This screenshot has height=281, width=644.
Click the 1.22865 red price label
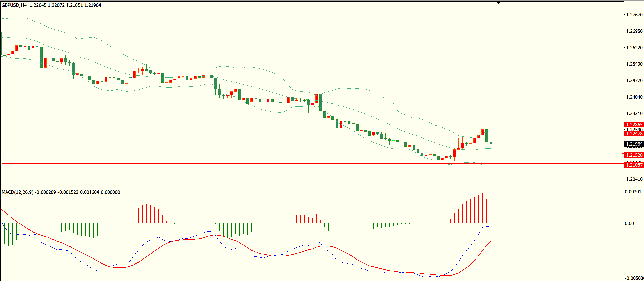coord(634,125)
